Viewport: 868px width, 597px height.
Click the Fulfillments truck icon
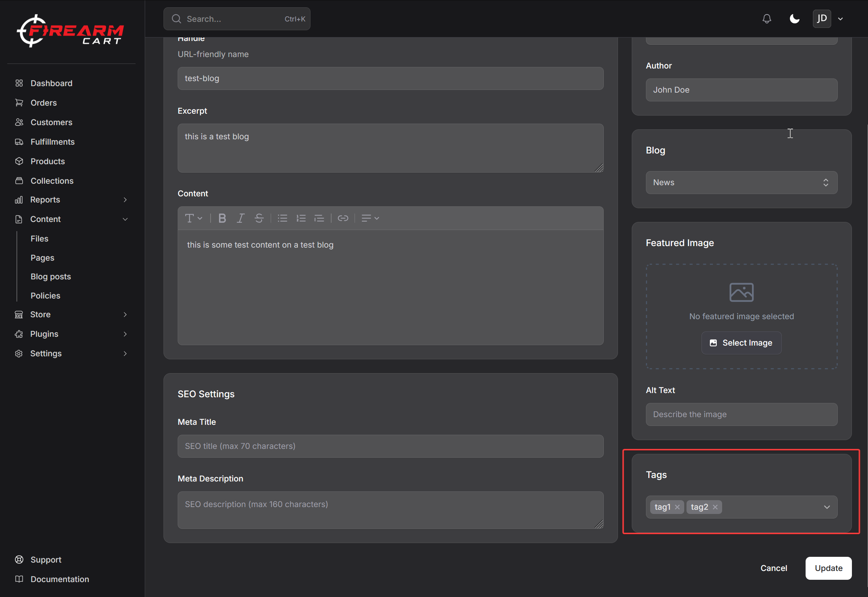click(x=19, y=142)
